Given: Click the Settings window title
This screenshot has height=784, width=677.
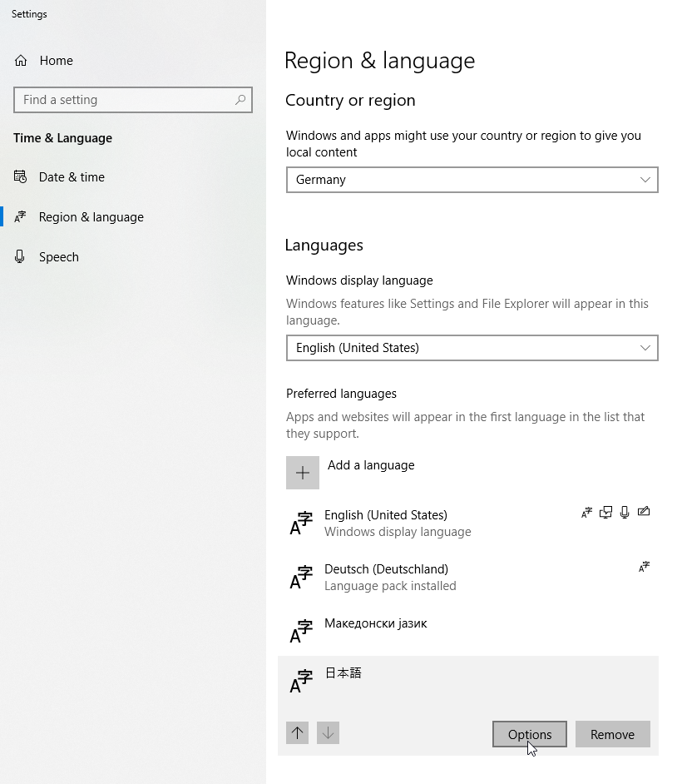Looking at the screenshot, I should click(29, 14).
